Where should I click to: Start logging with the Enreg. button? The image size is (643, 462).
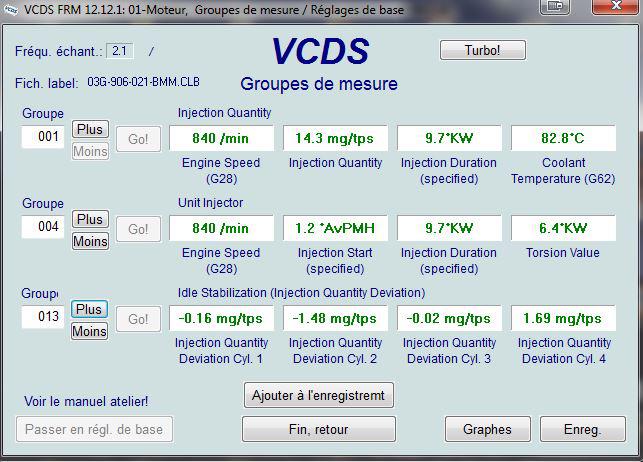[583, 429]
